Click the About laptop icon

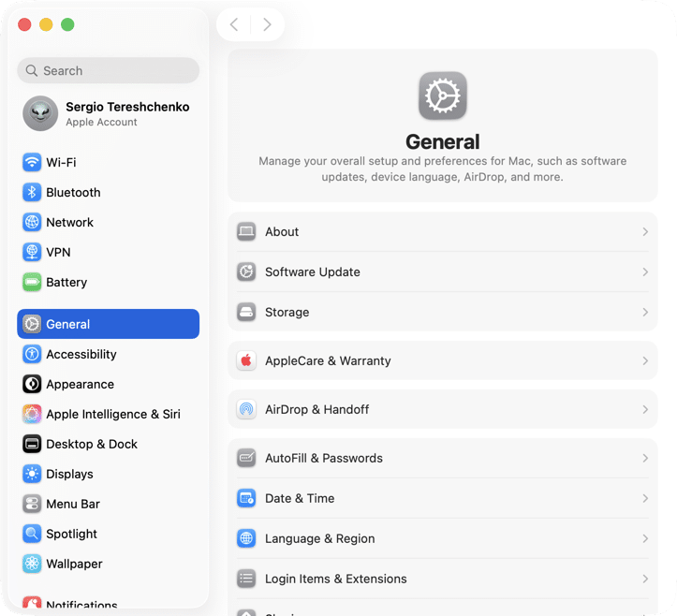[x=246, y=232]
